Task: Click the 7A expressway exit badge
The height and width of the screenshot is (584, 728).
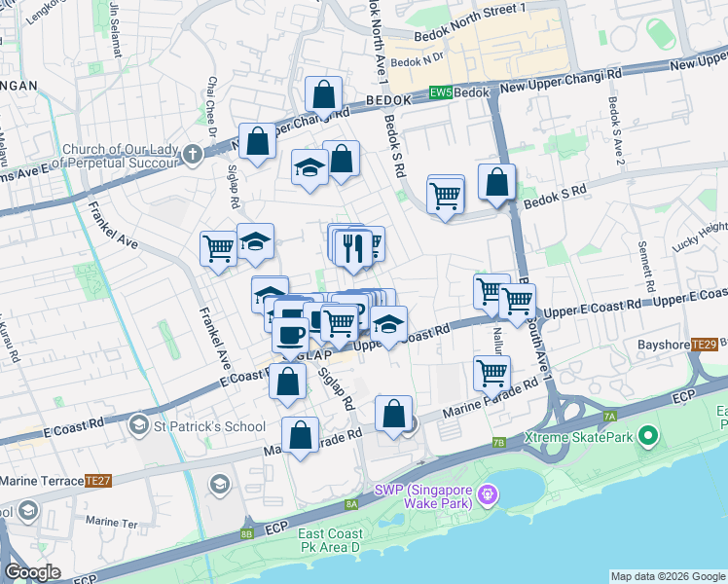Action: pos(609,417)
